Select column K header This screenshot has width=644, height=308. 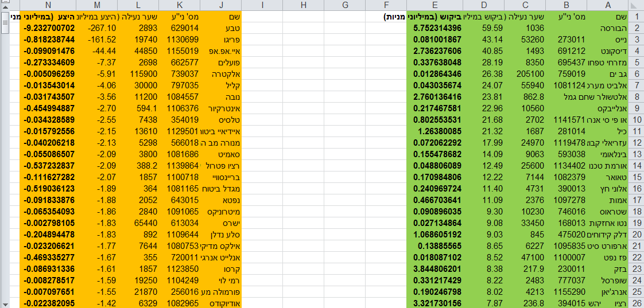pos(180,5)
